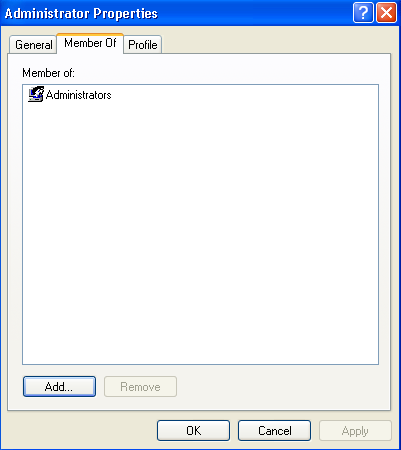Viewport: 401px width, 450px height.
Task: Click panel area right of "Member of:" label
Action: click(227, 73)
